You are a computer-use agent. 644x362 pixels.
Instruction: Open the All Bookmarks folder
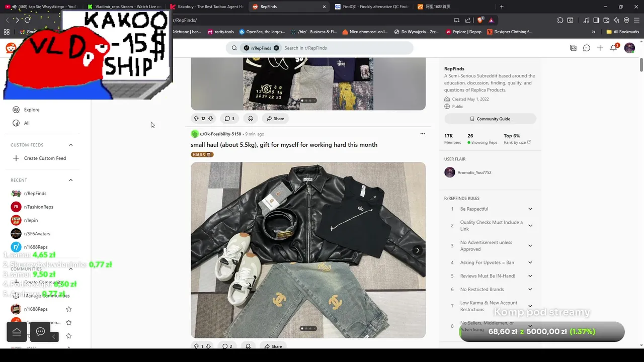pos(622,32)
